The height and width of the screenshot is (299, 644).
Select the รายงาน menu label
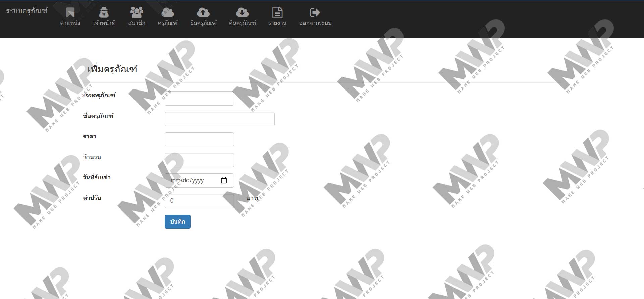tap(277, 23)
